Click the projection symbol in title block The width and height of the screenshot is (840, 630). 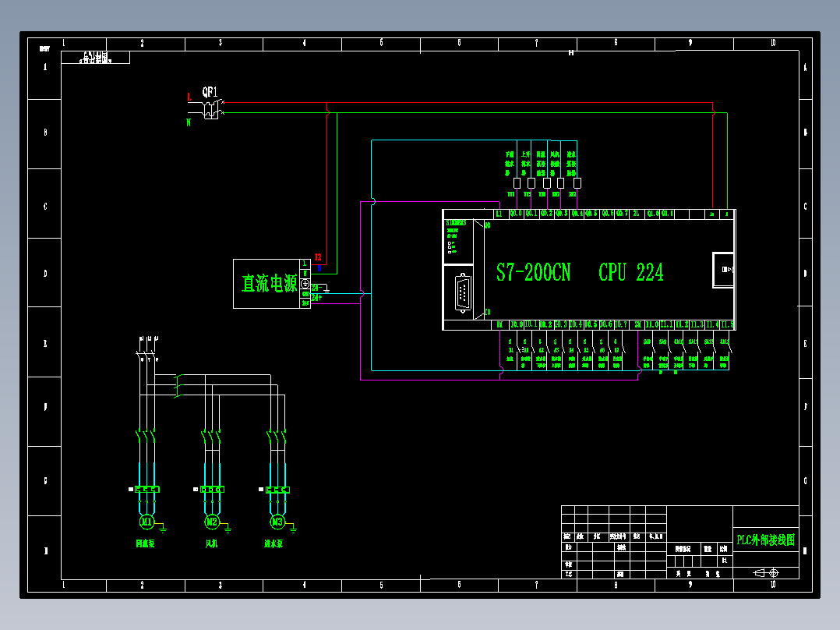coord(766,572)
